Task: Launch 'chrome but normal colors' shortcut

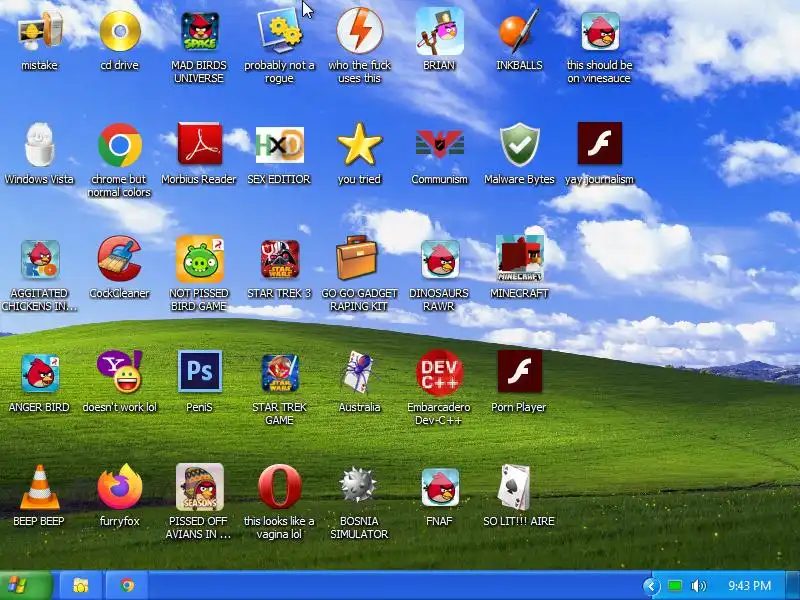Action: tap(119, 145)
